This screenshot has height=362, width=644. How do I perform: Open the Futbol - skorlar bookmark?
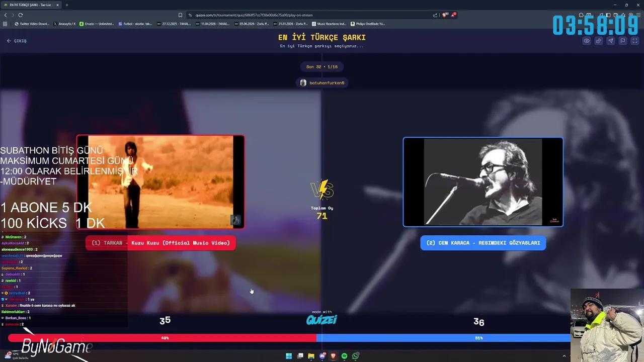(135, 24)
